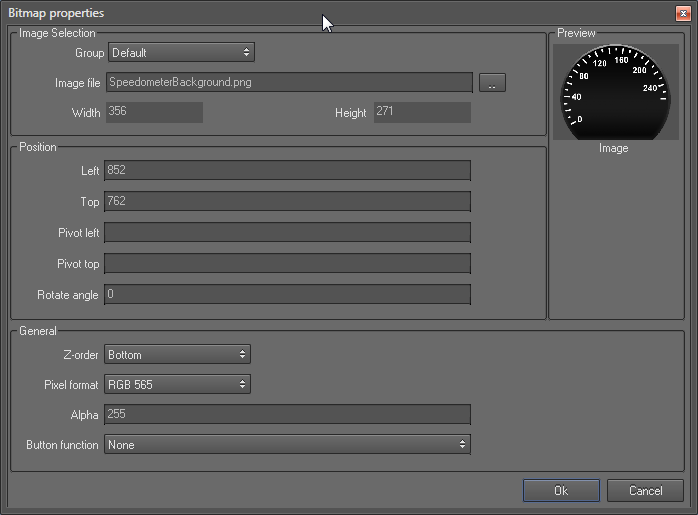Close the Bitmap properties dialog
Screen dimensions: 698x515
click(x=682, y=13)
